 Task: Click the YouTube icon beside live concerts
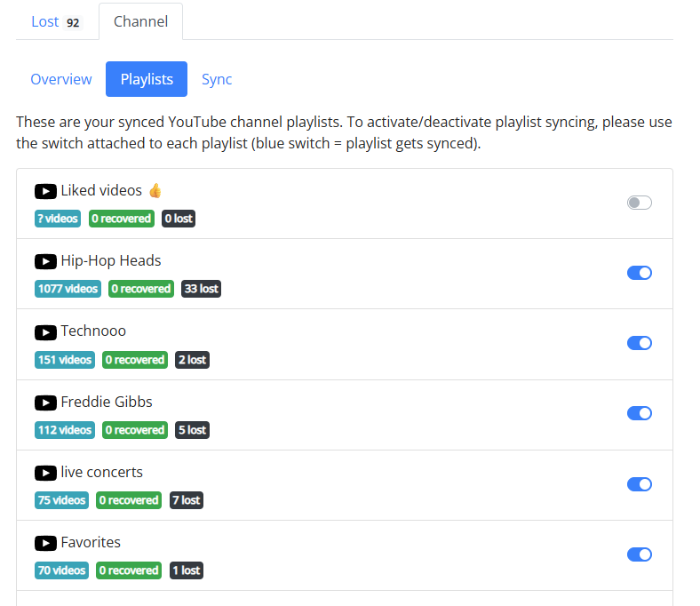point(45,473)
